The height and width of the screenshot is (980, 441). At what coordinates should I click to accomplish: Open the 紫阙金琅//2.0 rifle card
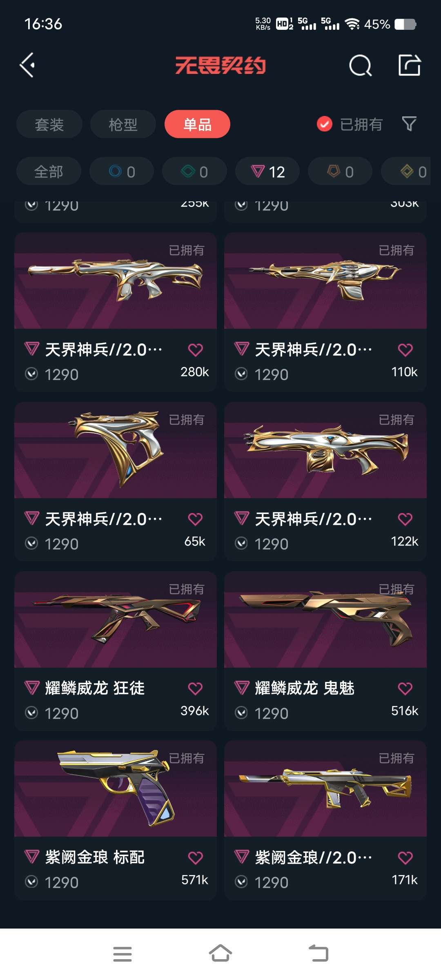[x=325, y=820]
